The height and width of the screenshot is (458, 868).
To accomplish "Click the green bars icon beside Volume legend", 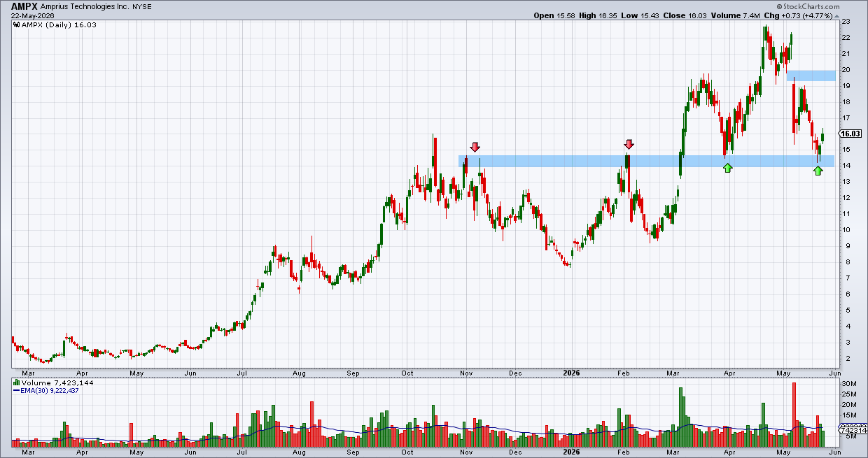I will point(17,383).
